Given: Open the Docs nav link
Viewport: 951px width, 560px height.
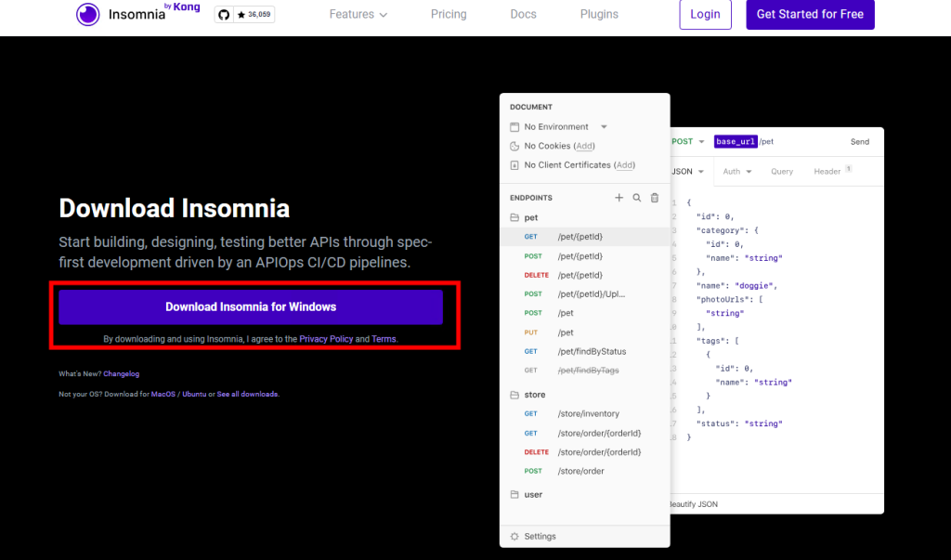Looking at the screenshot, I should click(x=524, y=14).
